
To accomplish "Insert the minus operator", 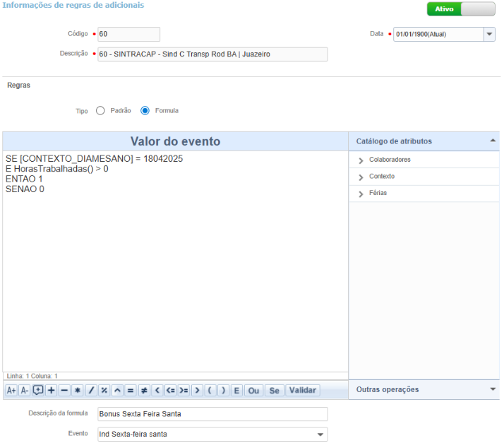I will (x=64, y=390).
